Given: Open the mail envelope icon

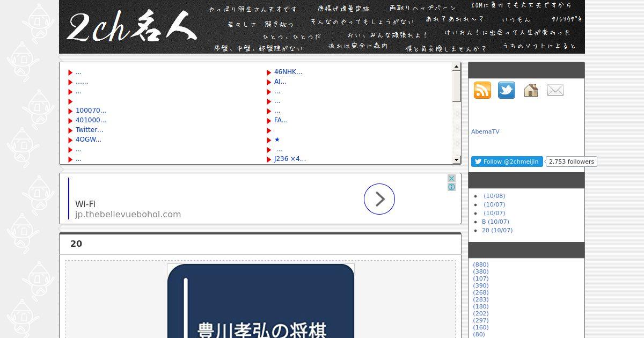Looking at the screenshot, I should (x=555, y=90).
